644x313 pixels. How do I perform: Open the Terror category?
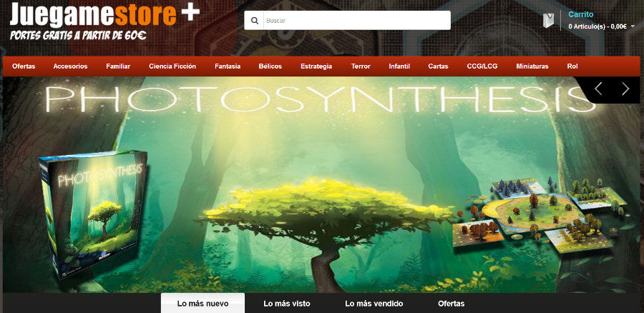(x=361, y=66)
